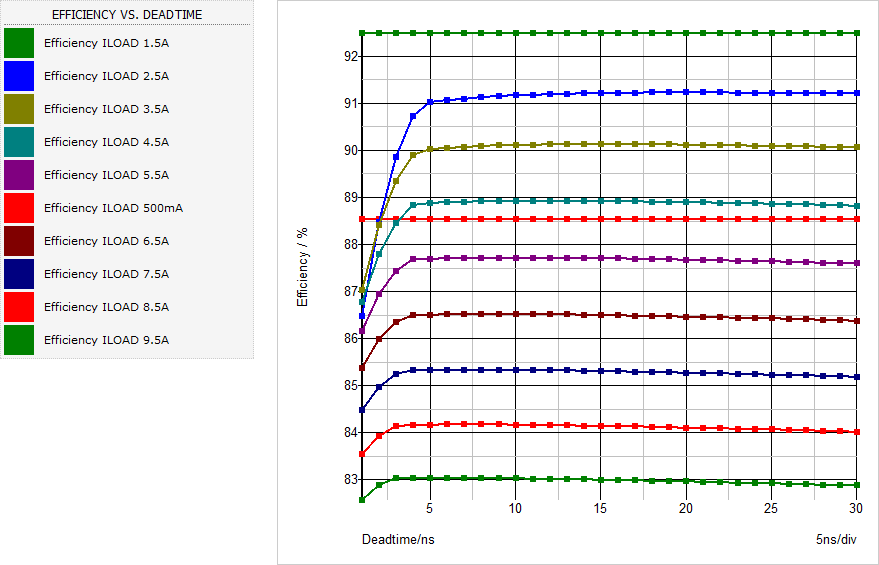The width and height of the screenshot is (879, 565).
Task: Click the blue swatch for ILOAD 2.5A
Action: (x=19, y=76)
